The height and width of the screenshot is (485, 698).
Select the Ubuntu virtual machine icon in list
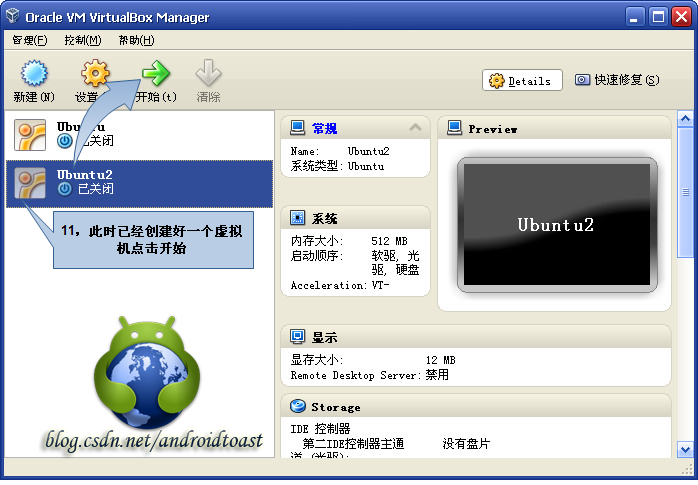coord(30,135)
